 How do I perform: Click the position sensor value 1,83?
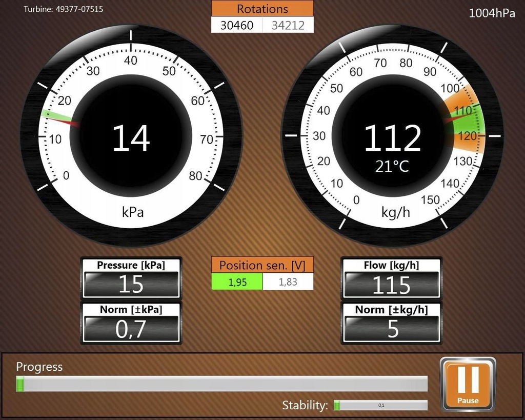pos(288,282)
